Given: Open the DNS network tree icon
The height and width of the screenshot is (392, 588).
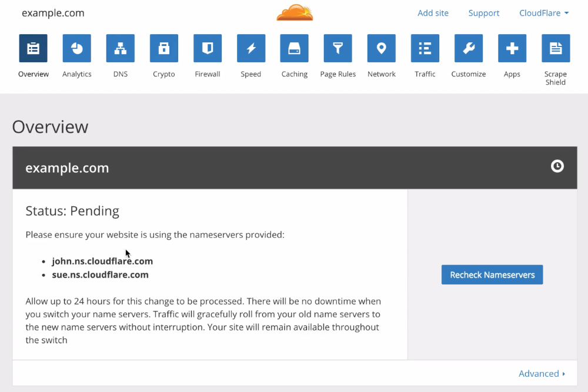Looking at the screenshot, I should 121,48.
